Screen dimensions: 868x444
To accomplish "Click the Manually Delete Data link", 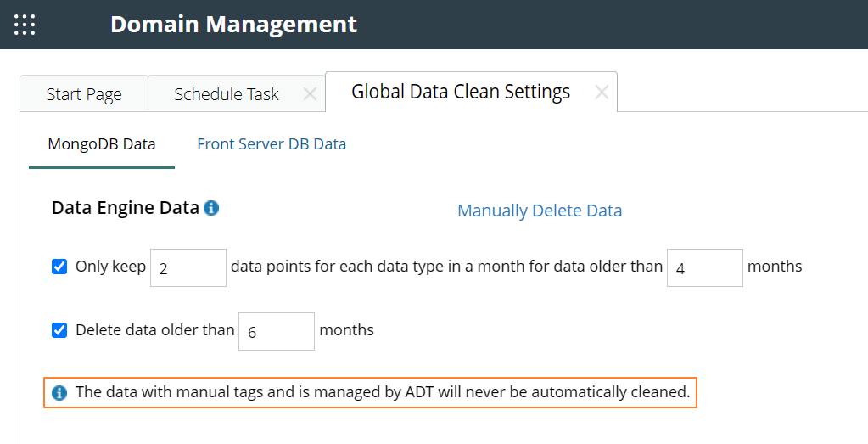I will [x=540, y=211].
